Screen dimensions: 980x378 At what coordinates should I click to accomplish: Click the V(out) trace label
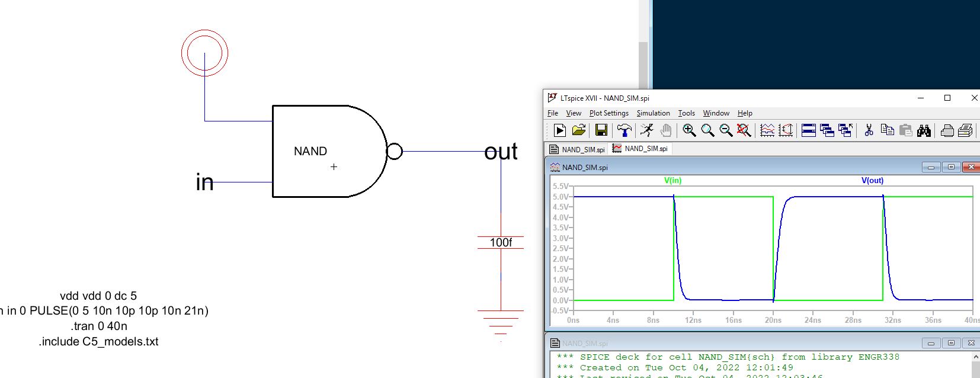coord(872,181)
